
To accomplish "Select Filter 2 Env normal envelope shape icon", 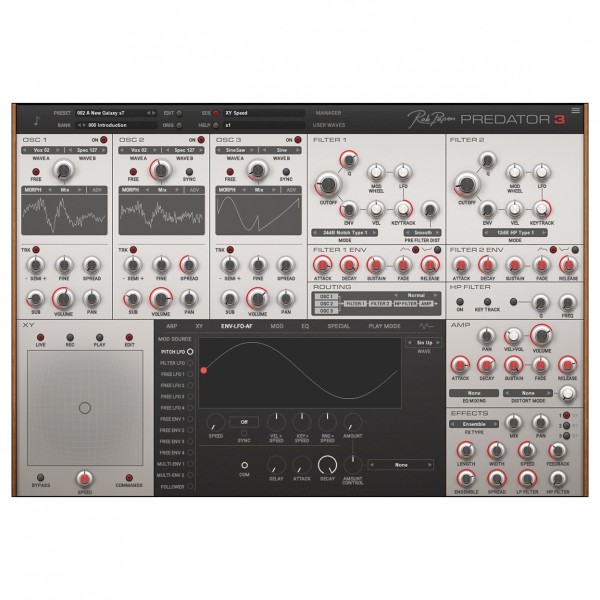I will pyautogui.click(x=542, y=250).
